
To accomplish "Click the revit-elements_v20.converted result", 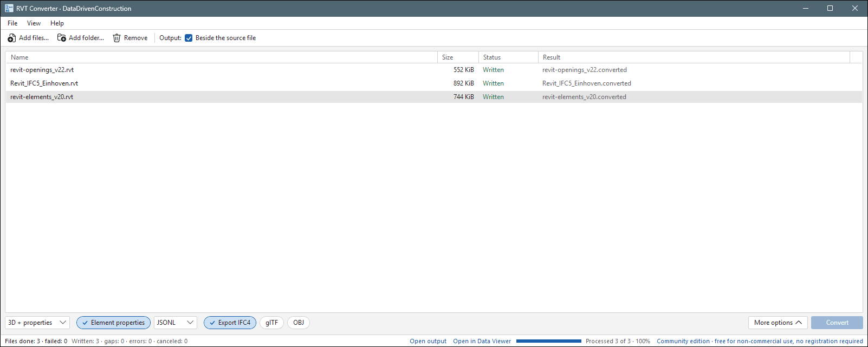I will click(584, 97).
